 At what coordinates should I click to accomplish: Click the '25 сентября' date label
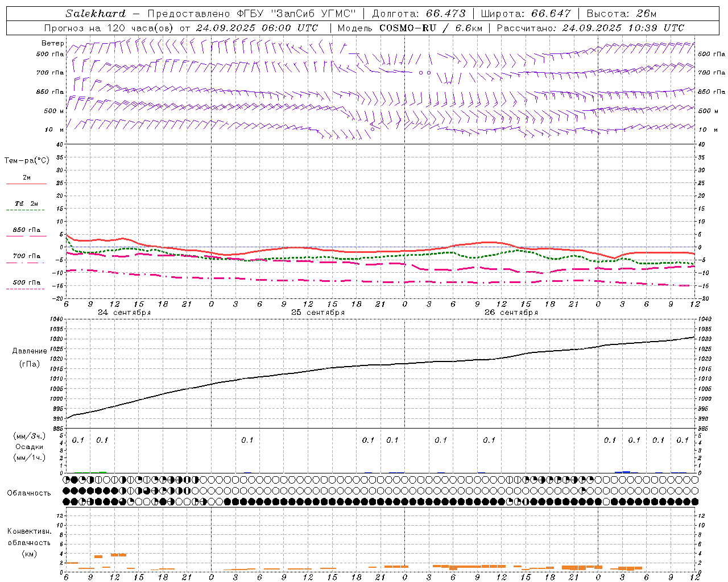(318, 313)
